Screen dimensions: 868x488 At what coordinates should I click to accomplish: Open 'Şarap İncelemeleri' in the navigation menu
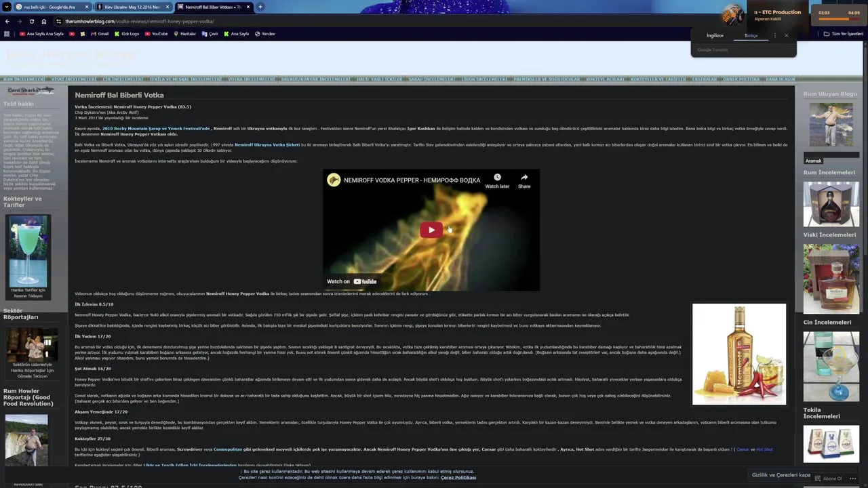click(x=432, y=79)
